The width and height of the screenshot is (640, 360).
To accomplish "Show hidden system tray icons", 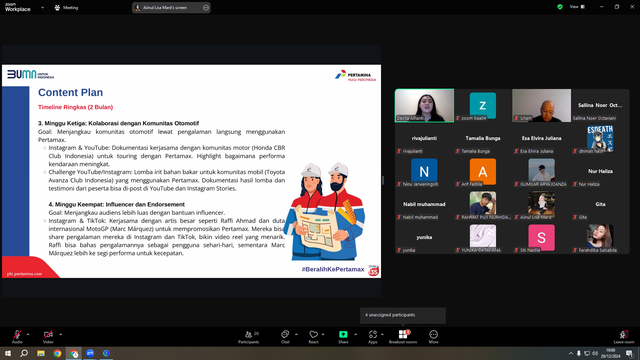I will pyautogui.click(x=571, y=353).
